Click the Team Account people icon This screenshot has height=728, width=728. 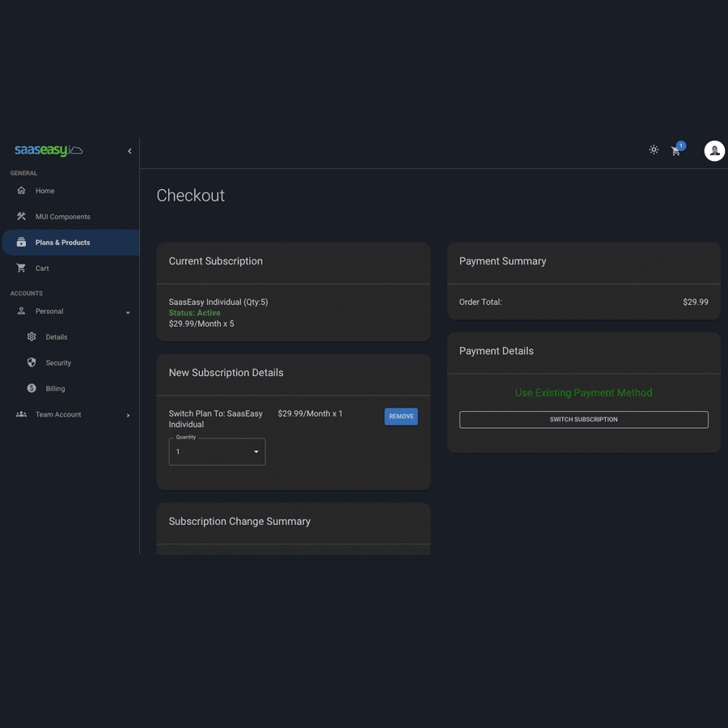(22, 415)
